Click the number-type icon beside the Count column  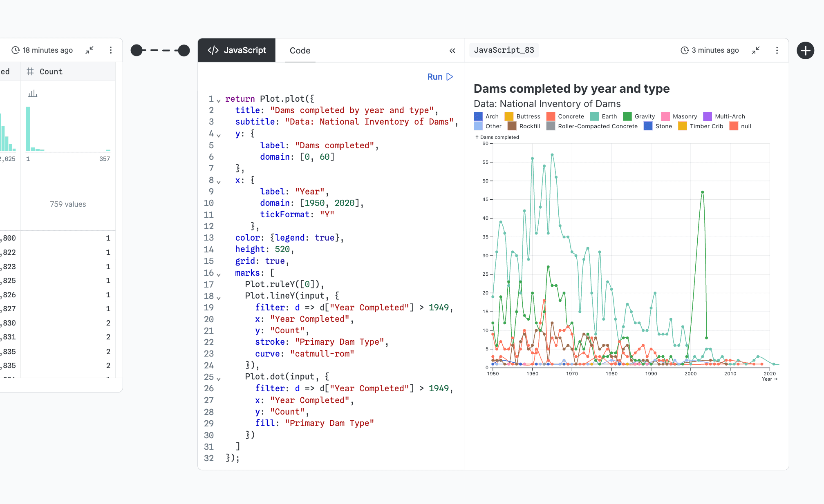30,71
